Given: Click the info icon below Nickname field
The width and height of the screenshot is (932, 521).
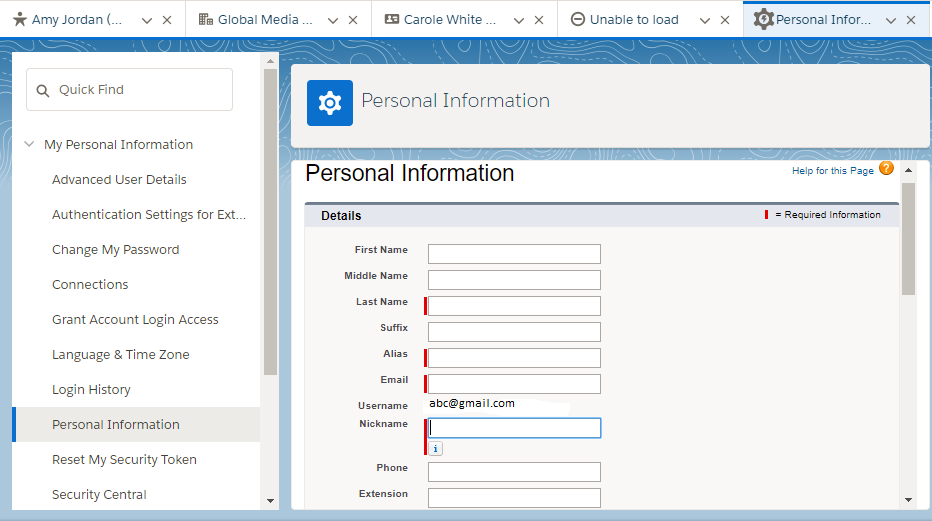Looking at the screenshot, I should point(435,449).
